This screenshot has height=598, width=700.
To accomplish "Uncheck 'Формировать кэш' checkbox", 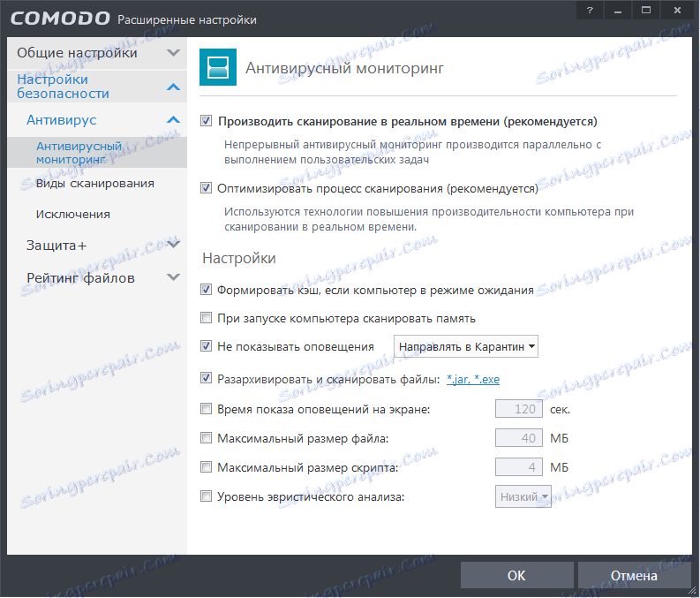I will pos(206,290).
